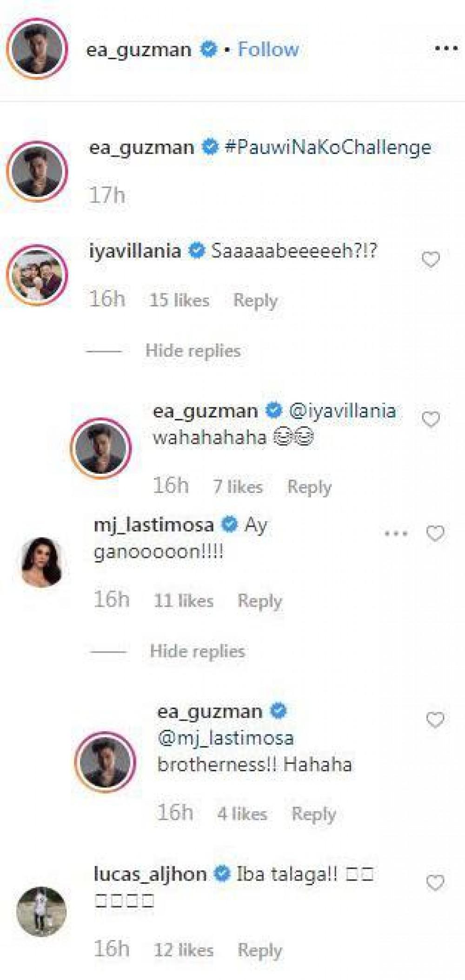Like iyavillania's comment with the heart
The image size is (465, 980).
coord(431,259)
